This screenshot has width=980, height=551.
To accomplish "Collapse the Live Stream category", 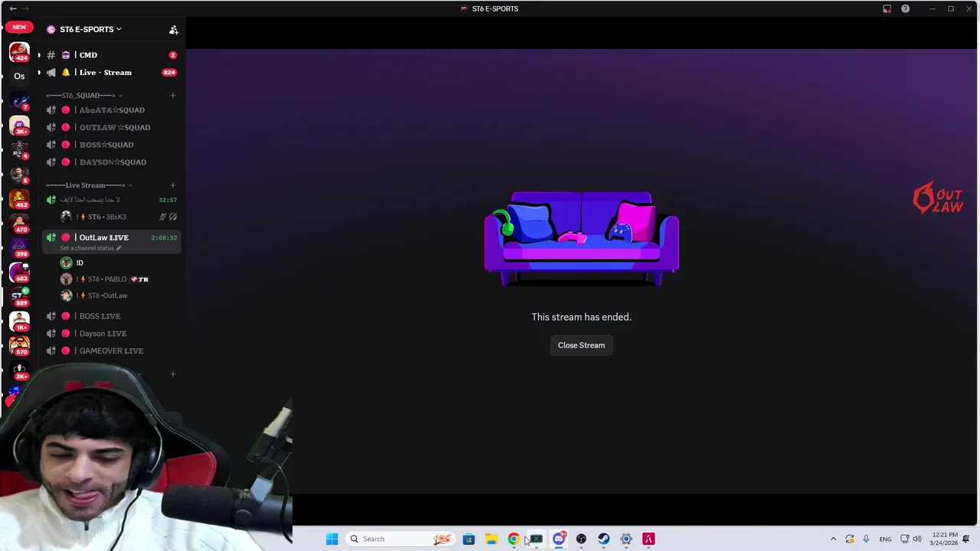I will (88, 185).
